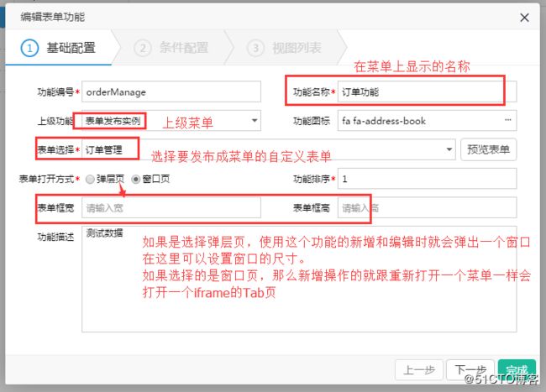Image resolution: width=546 pixels, height=392 pixels.
Task: Close the 编辑表单功能 dialog with X
Action: [524, 18]
